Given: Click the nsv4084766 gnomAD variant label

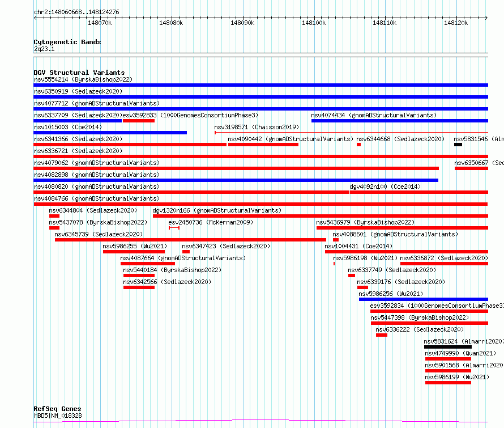Looking at the screenshot, I should (x=97, y=198).
